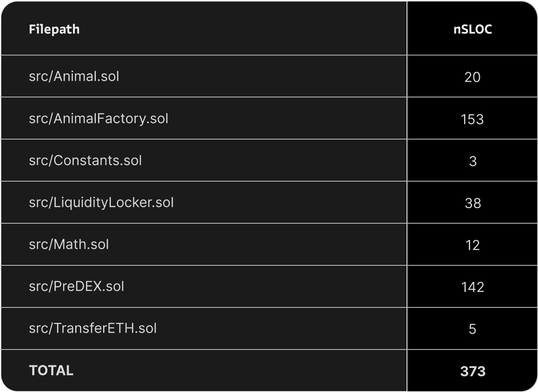Viewport: 538px width, 392px height.
Task: Click the Filepath column header
Action: pos(54,29)
